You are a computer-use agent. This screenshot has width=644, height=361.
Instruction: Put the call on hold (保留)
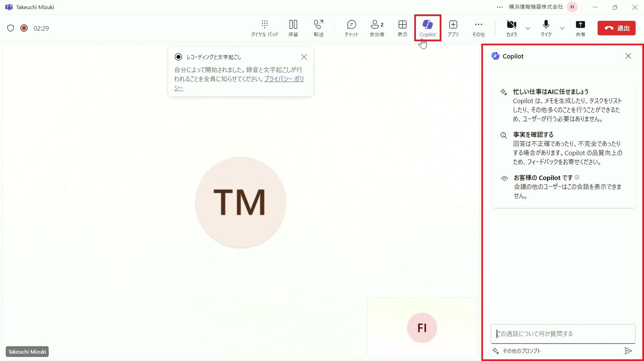click(x=293, y=28)
